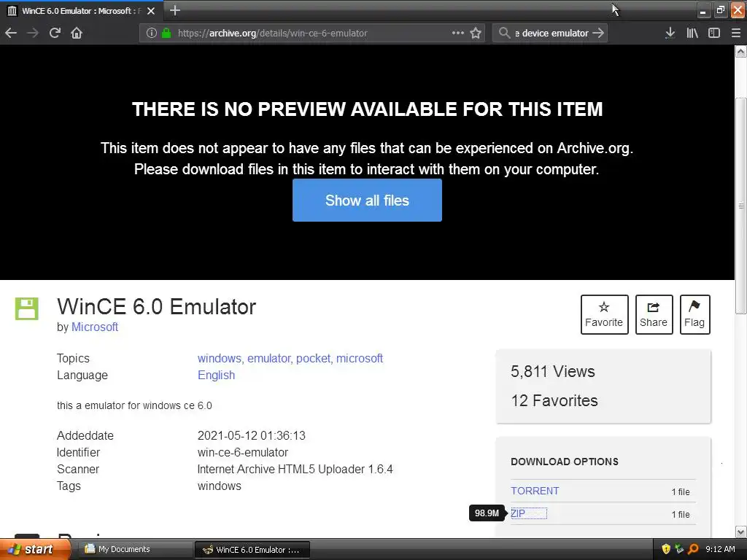
Task: Download the ZIP file option
Action: point(518,513)
